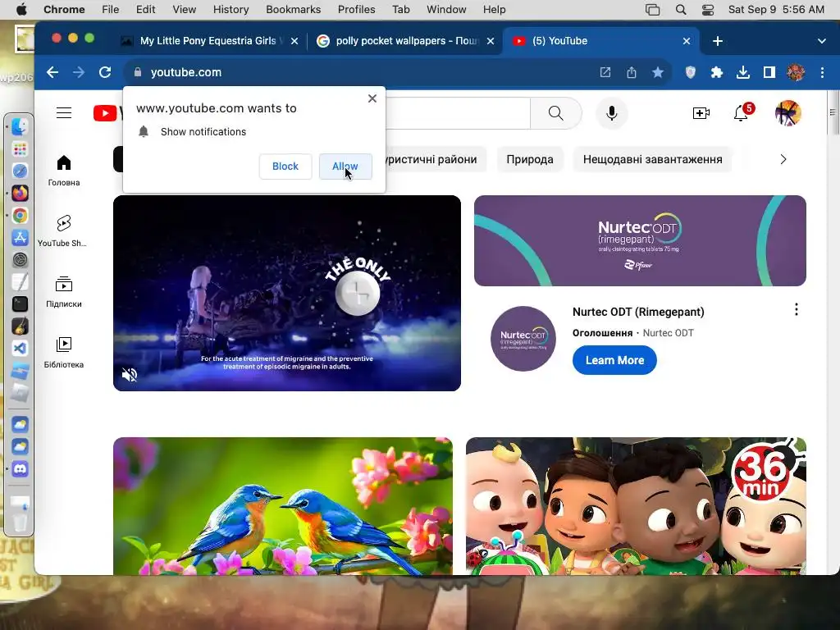This screenshot has height=630, width=840.
Task: Allow YouTube notifications
Action: tap(345, 167)
